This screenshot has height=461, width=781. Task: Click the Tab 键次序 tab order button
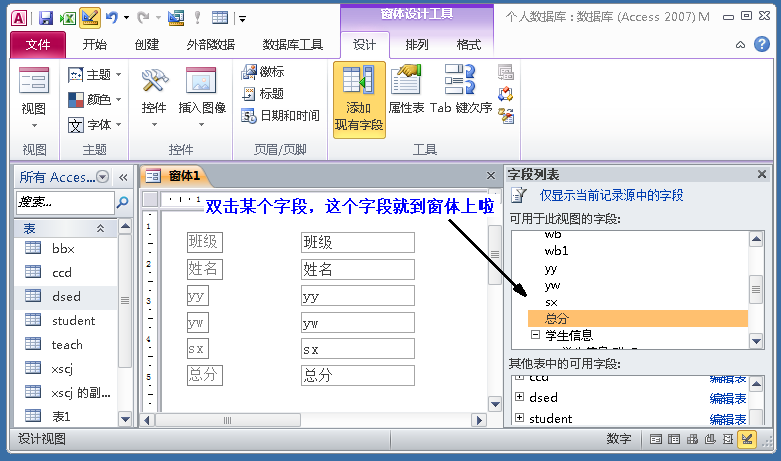[x=461, y=90]
